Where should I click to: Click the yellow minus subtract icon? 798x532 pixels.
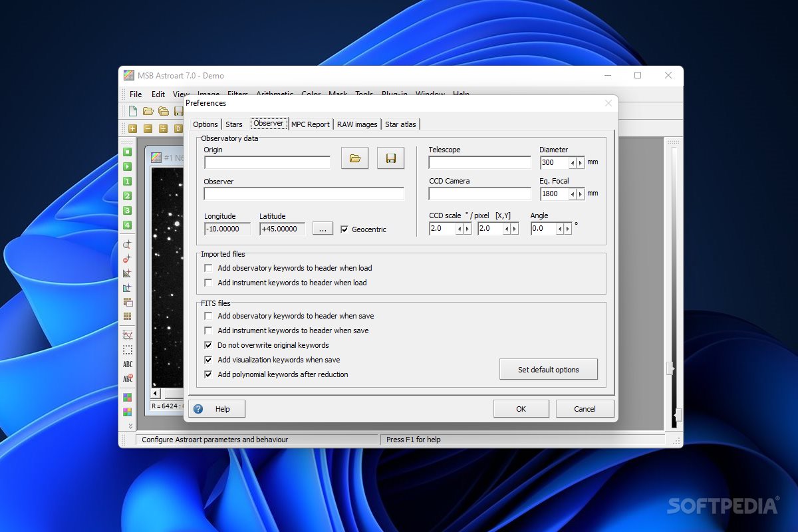point(148,128)
